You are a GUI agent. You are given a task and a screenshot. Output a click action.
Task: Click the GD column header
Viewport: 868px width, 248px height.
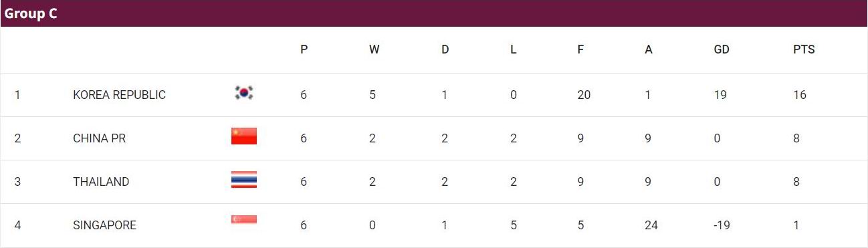[722, 49]
